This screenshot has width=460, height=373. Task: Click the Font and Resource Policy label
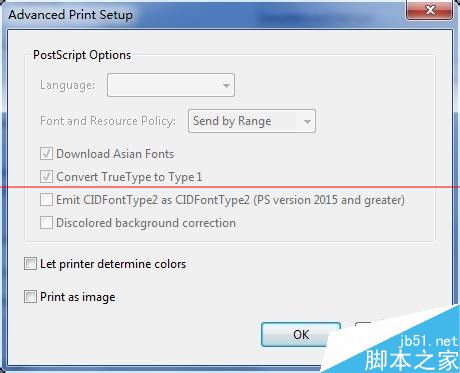108,121
